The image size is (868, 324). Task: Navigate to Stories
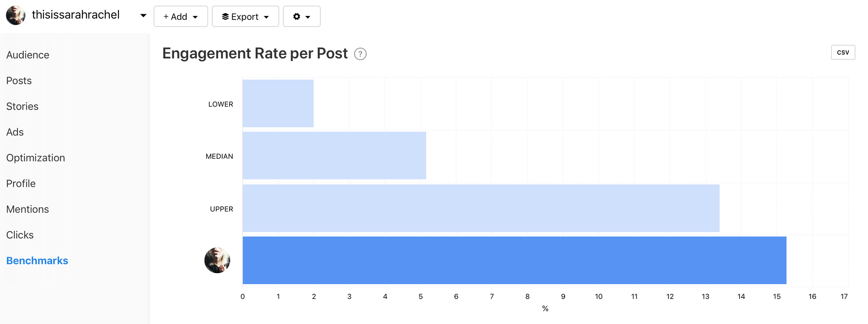(23, 106)
